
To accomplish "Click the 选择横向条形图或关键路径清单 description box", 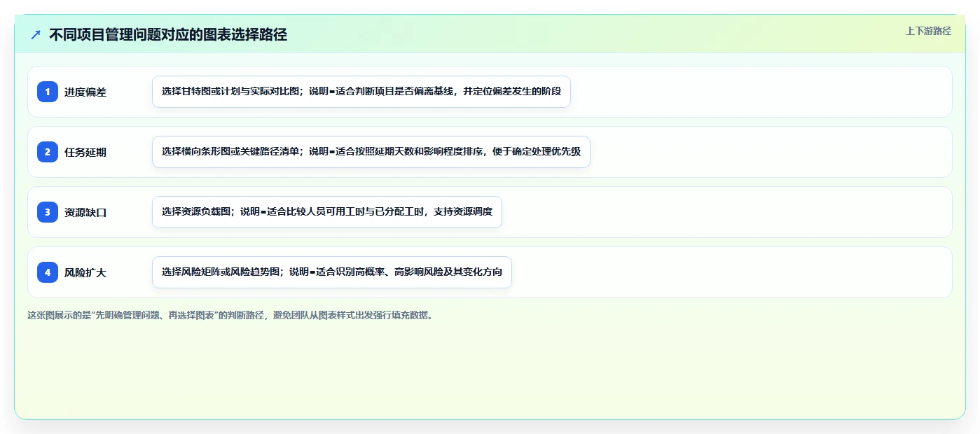I will [x=371, y=152].
